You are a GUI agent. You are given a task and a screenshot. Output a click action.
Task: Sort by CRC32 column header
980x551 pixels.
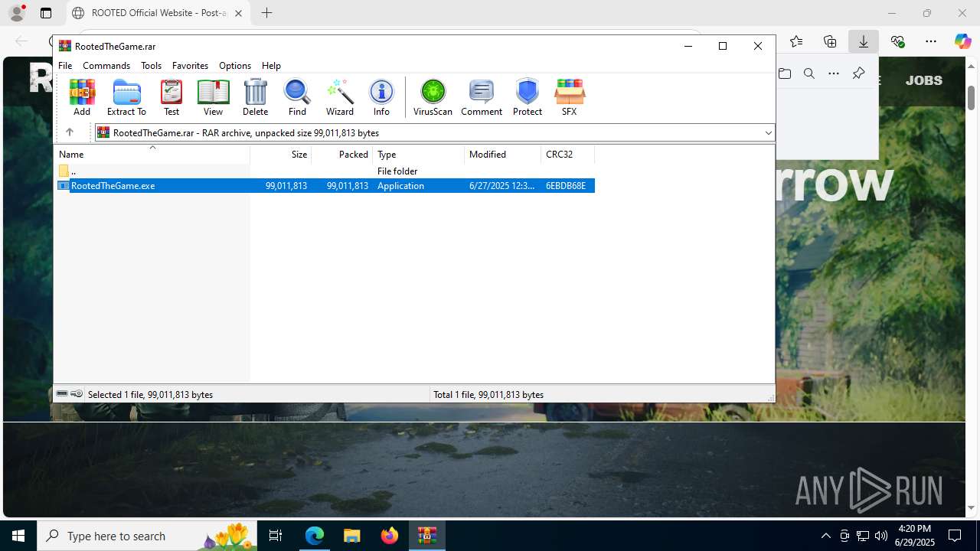(x=568, y=154)
